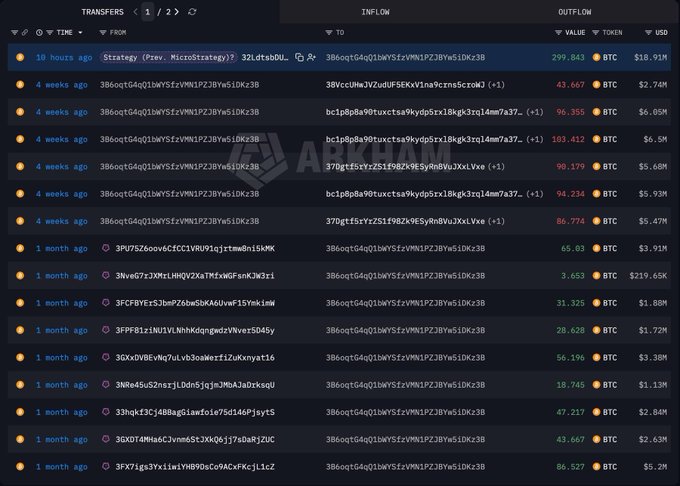The width and height of the screenshot is (680, 486).
Task: Open Strategy (Prev. MicroStrategy) entity label
Action: pos(169,57)
